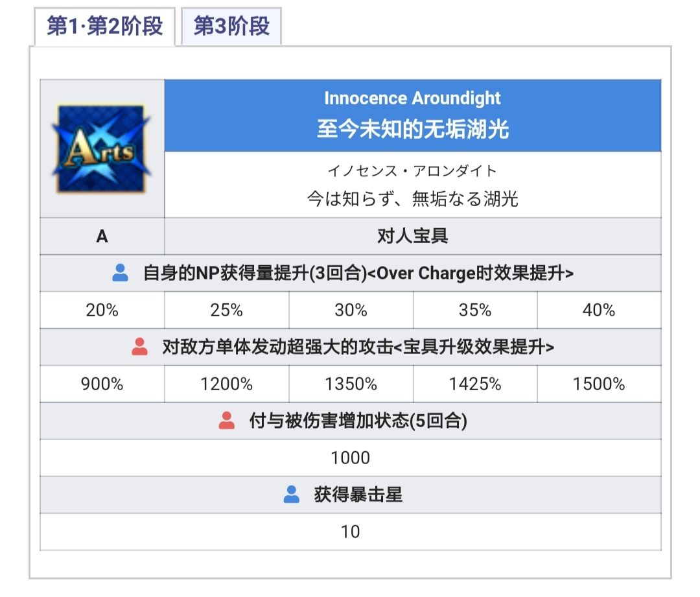Click the Innocence Aroundight title
Image resolution: width=700 pixels, height=597 pixels.
click(412, 99)
